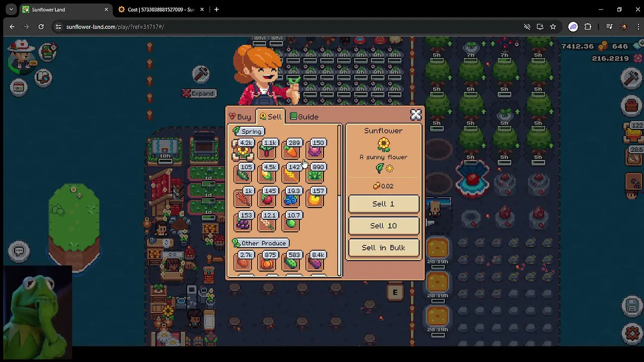The image size is (644, 362).
Task: Open the browser tab search dropdown
Action: (x=11, y=10)
